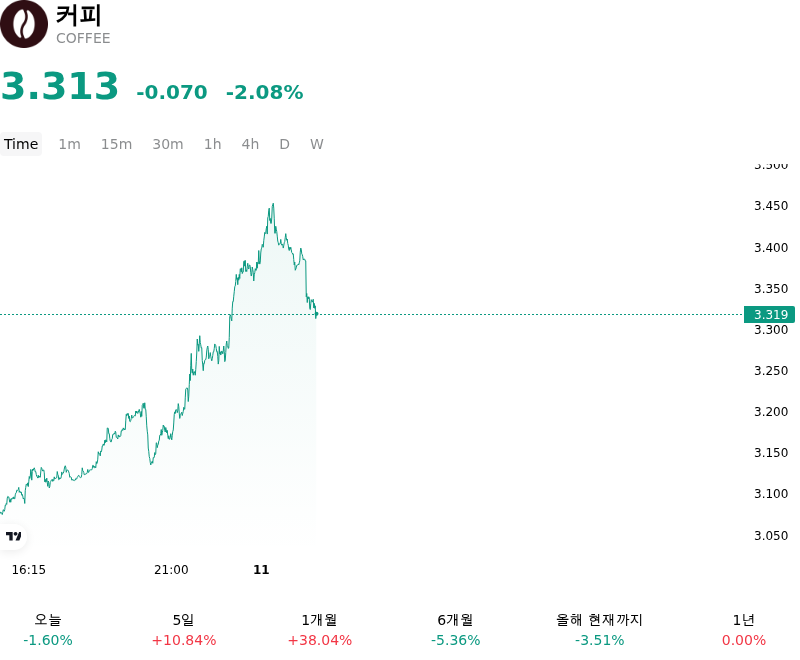
Task: Click the 21:00 time axis label
Action: [171, 570]
